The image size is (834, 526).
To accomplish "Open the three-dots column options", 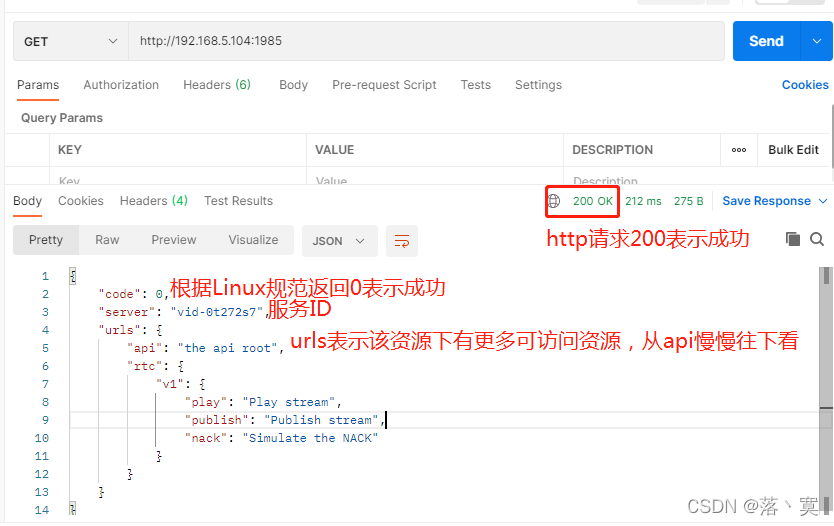I will (x=739, y=150).
